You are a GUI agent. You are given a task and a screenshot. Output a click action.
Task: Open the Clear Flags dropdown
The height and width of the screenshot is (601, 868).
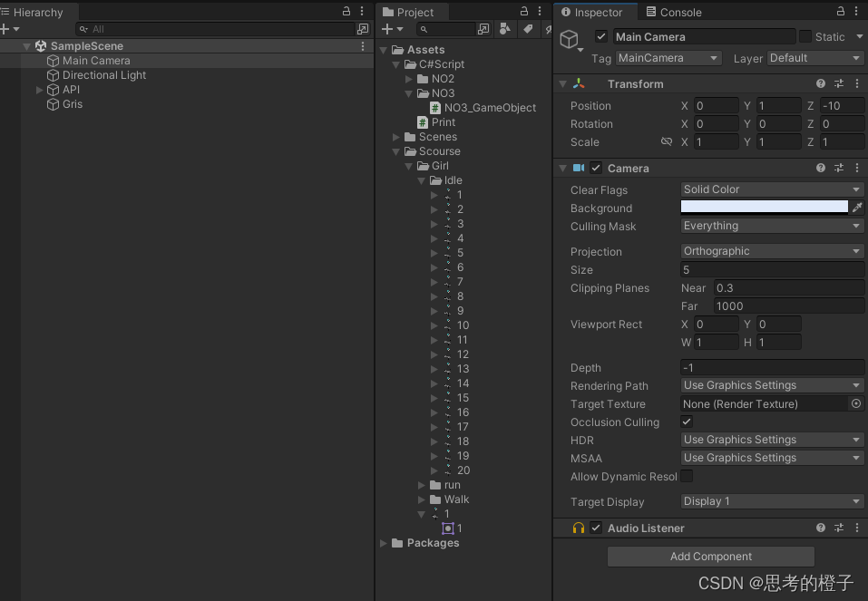click(x=771, y=189)
